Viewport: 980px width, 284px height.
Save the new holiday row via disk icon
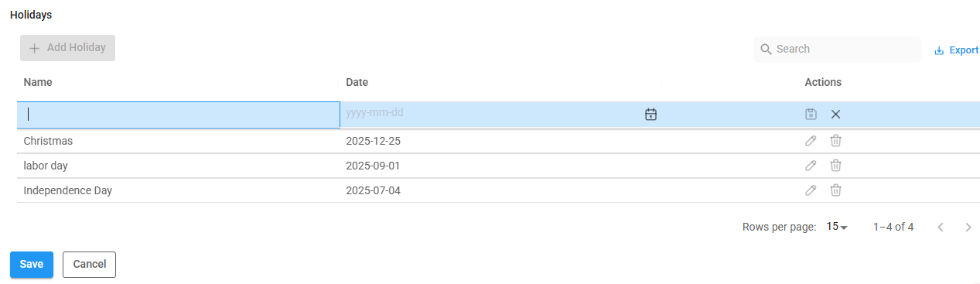pyautogui.click(x=811, y=115)
